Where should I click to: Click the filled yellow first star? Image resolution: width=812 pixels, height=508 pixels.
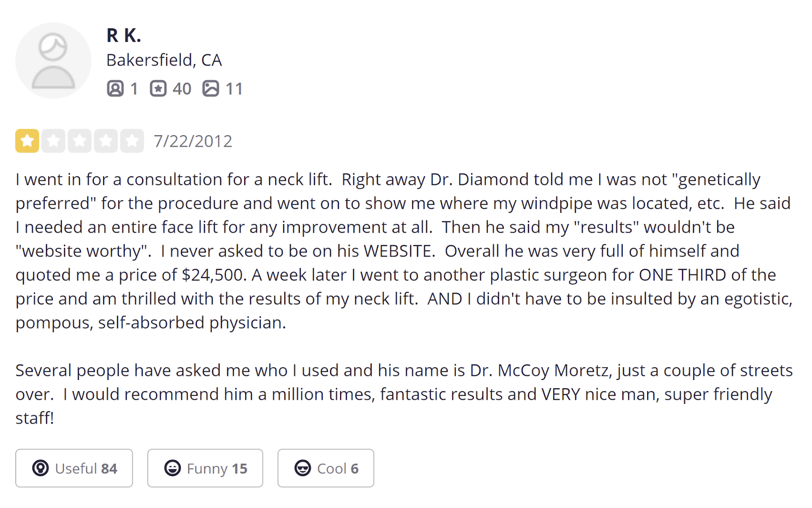point(27,141)
